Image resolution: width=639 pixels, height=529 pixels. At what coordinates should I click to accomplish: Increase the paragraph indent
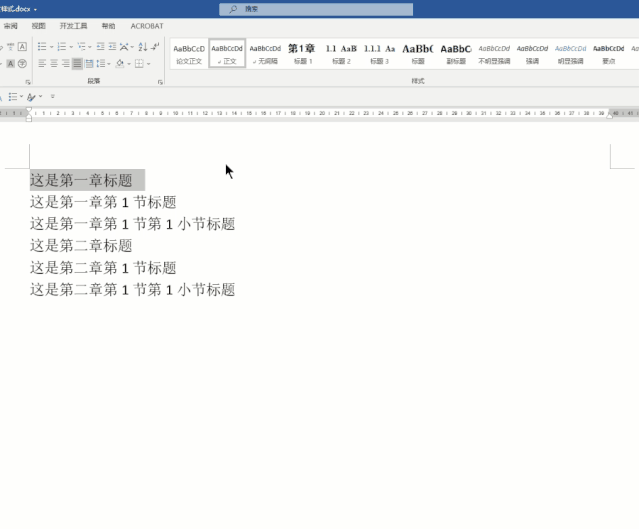pos(112,47)
